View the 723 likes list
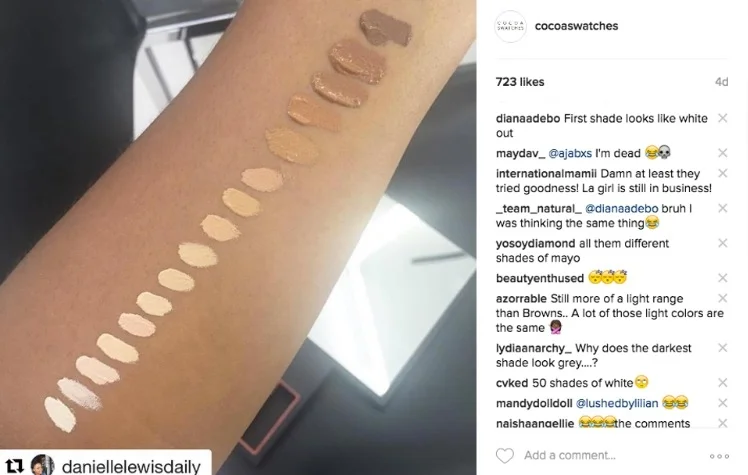 point(520,82)
